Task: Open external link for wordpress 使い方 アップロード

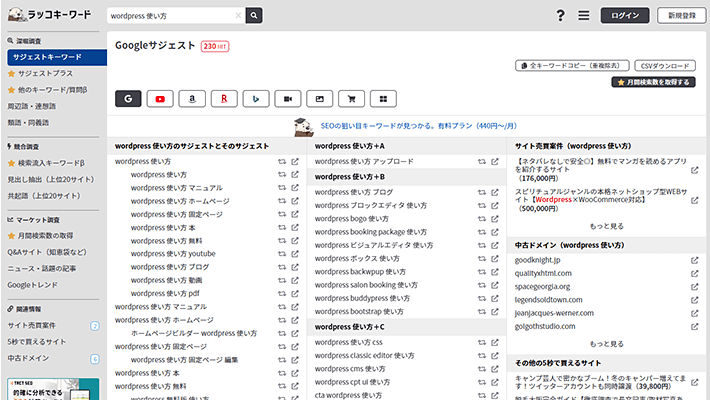Action: click(495, 161)
